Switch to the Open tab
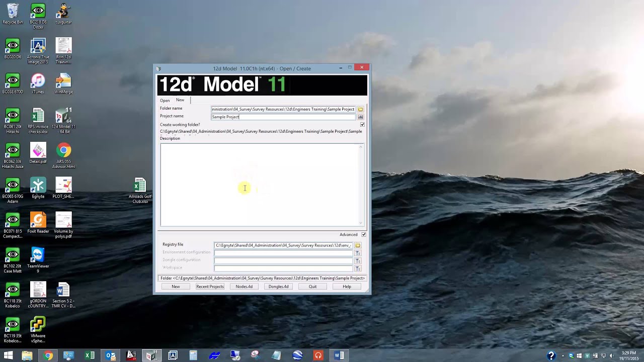 pyautogui.click(x=165, y=101)
